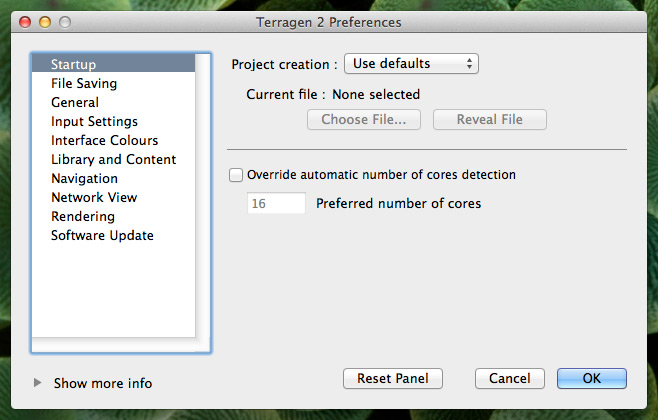Open the File Saving preferences

[x=113, y=83]
